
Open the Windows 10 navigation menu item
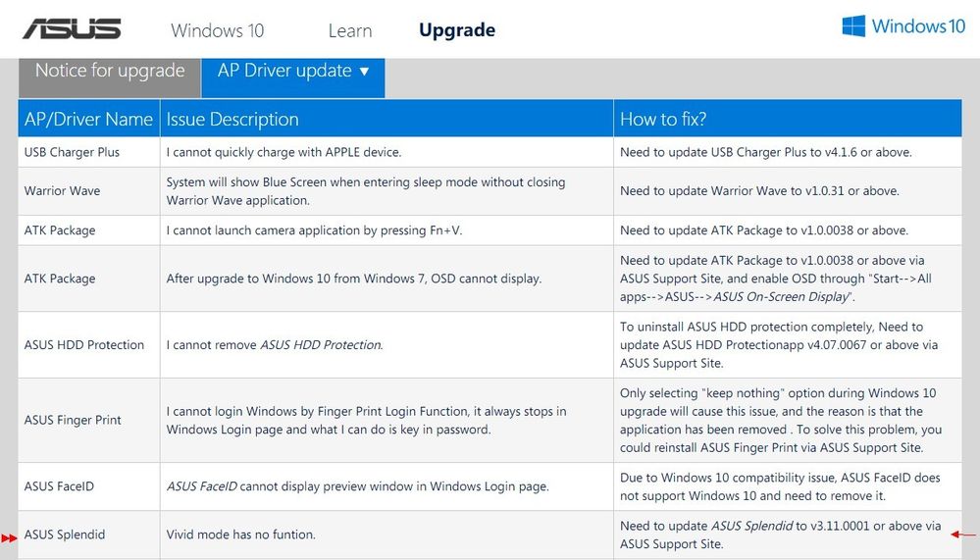217,30
